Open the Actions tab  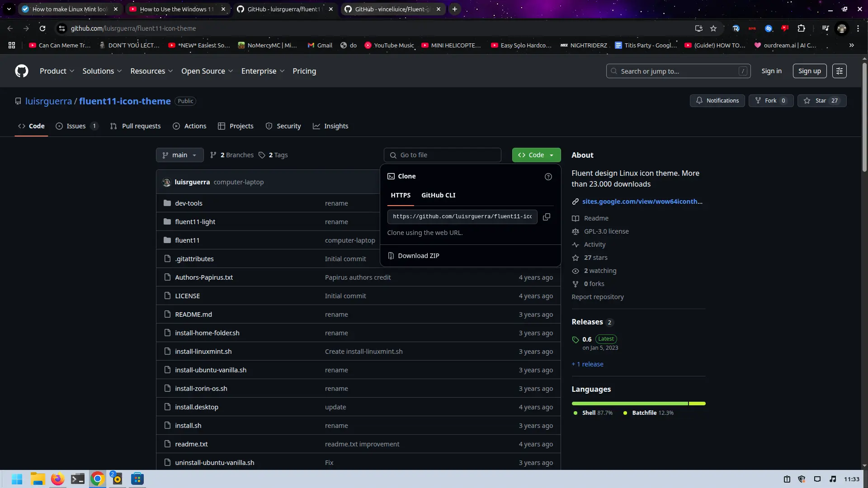click(x=189, y=126)
